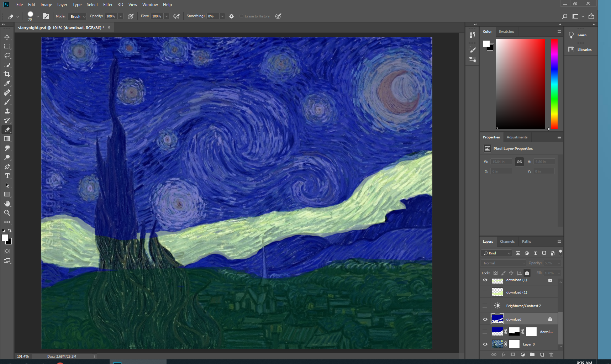Select the Zoom tool
This screenshot has height=364, width=611.
point(7,213)
